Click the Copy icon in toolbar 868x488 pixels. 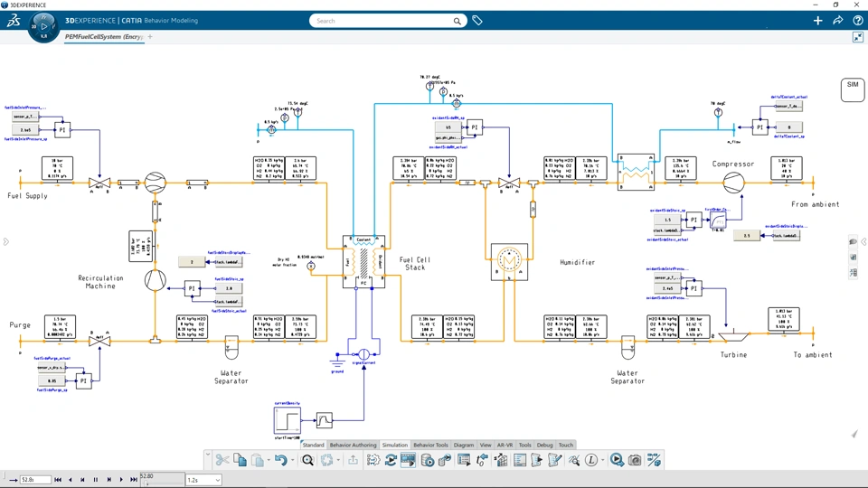[x=240, y=460]
